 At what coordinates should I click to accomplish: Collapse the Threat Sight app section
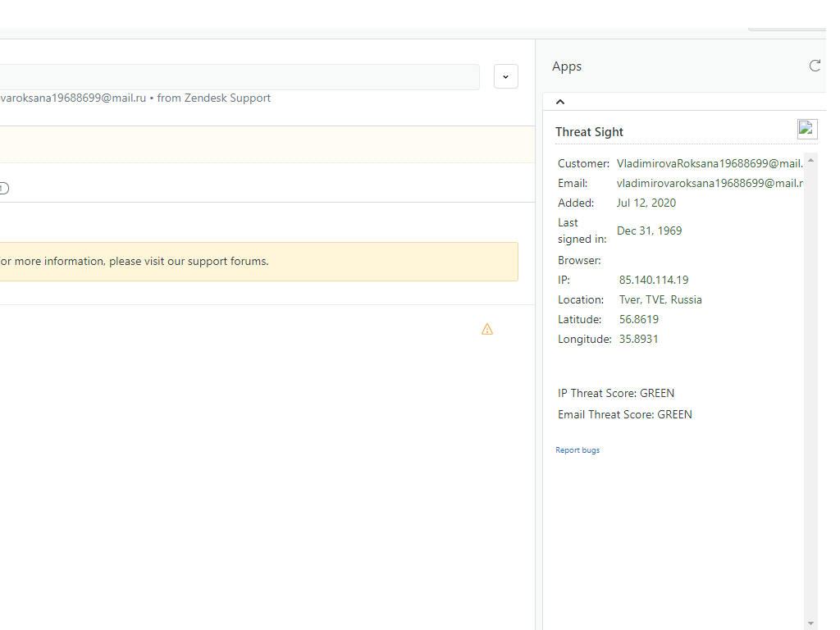[x=560, y=102]
